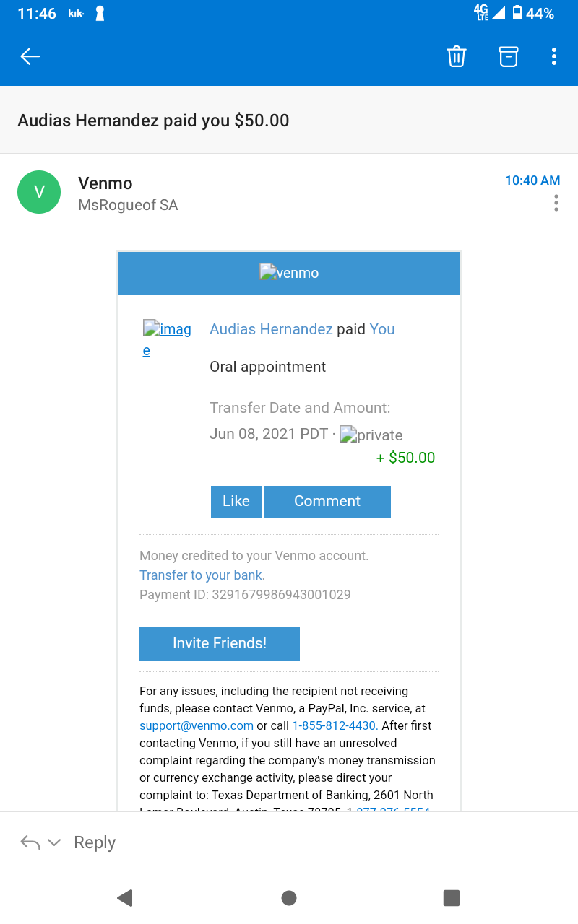
Task: Tap the Venmo sender avatar
Action: (39, 192)
